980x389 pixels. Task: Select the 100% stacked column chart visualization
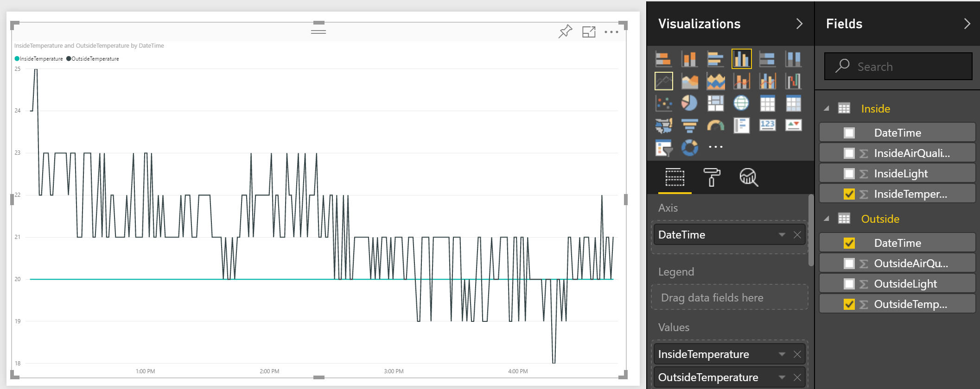(x=793, y=59)
